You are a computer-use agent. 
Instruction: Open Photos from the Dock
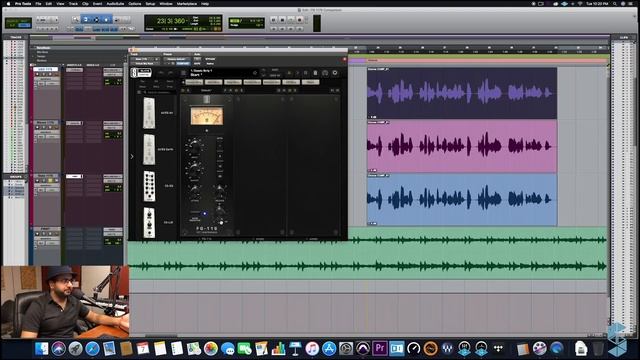coord(211,349)
